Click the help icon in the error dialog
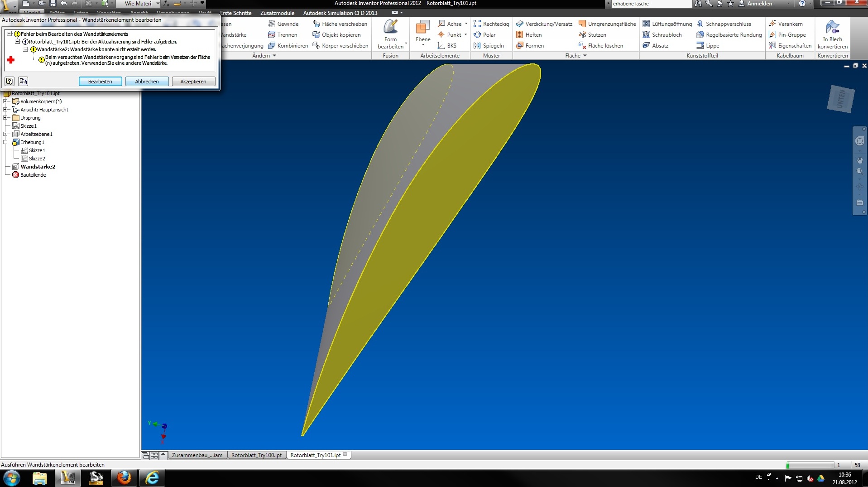This screenshot has height=487, width=868. pyautogui.click(x=10, y=81)
